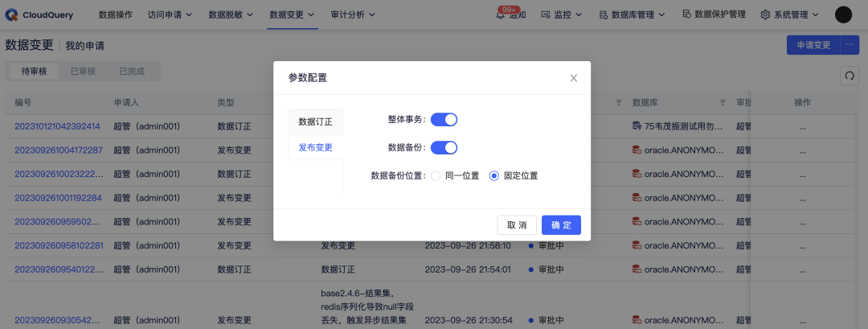Switch to the 发布变更 tab in dialog
Viewport: 868px width, 329px height.
pyautogui.click(x=316, y=148)
